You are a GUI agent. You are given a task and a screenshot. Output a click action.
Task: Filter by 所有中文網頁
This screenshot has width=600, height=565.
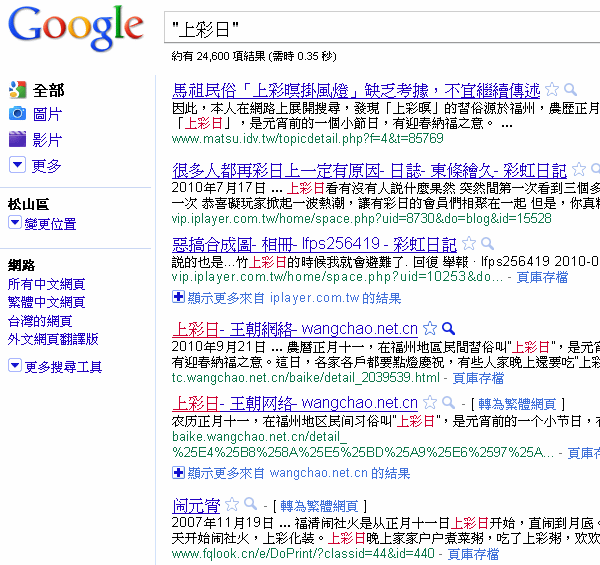click(46, 284)
